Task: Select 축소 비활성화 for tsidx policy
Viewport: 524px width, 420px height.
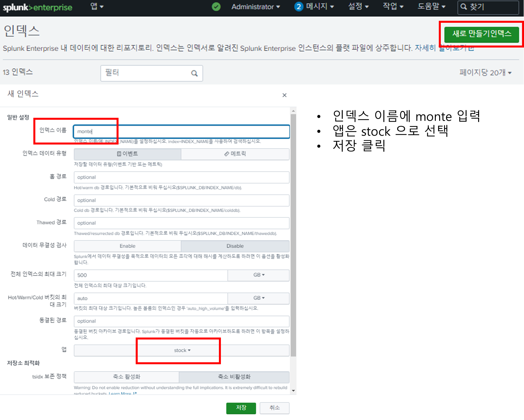Action: pos(234,377)
